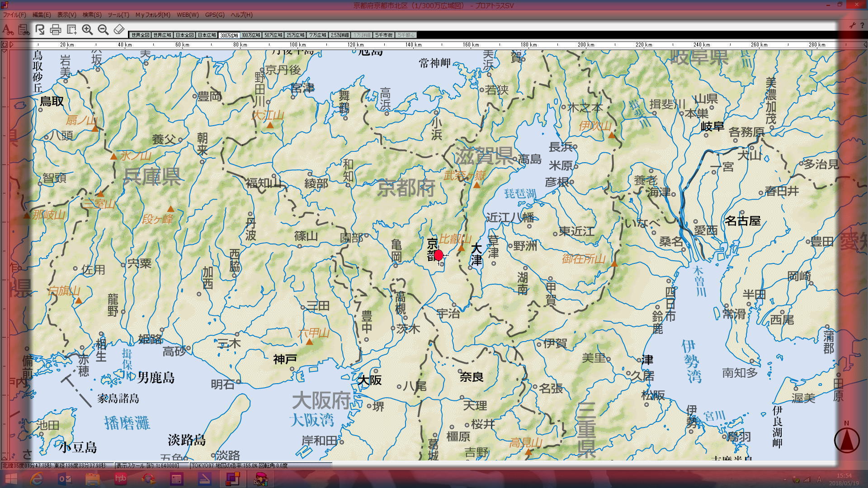Click the list search icon with binoculars
The image size is (868, 488).
pyautogui.click(x=24, y=30)
